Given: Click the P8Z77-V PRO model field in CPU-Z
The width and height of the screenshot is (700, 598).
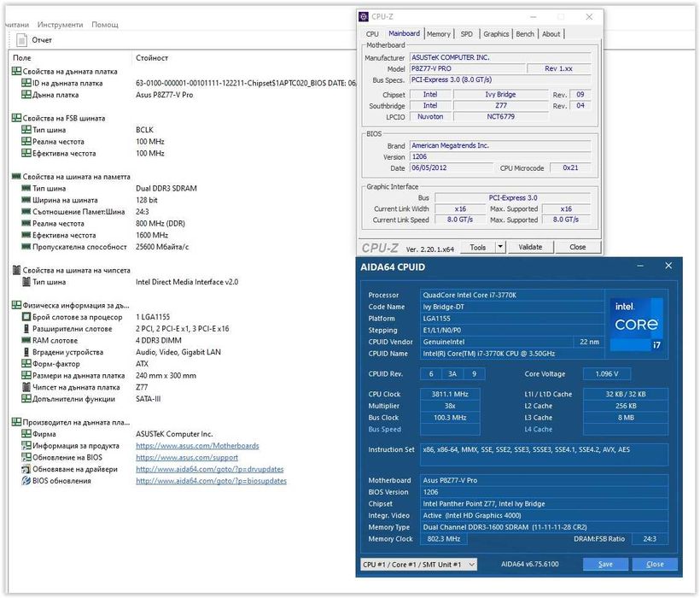Looking at the screenshot, I should pos(467,68).
